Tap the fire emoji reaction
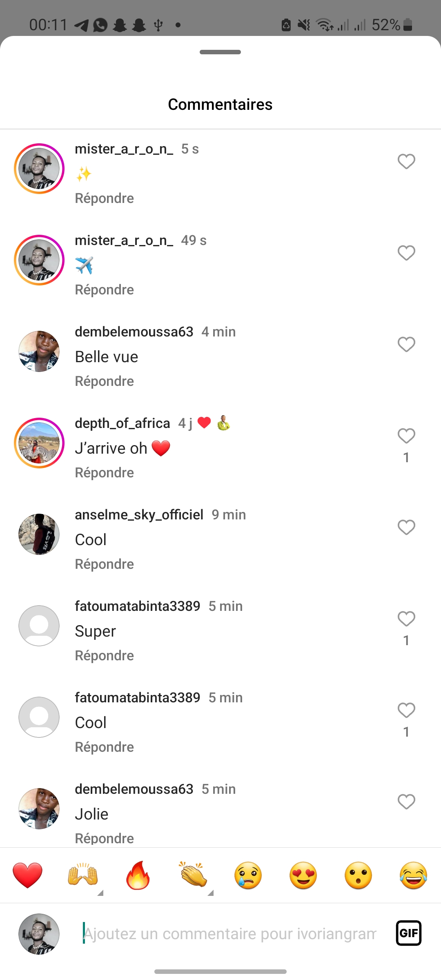 pos(138,875)
